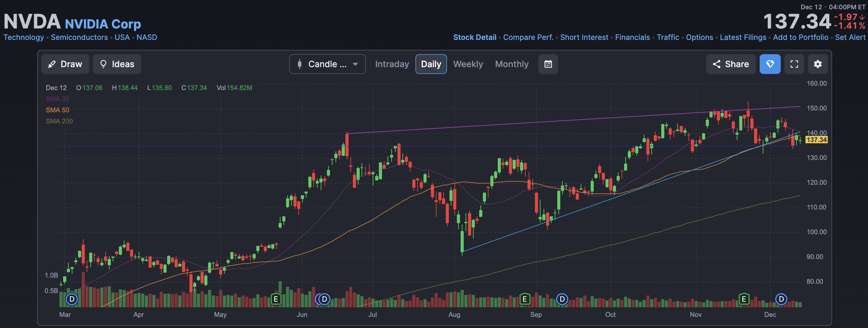Open the Stock Detail link
The width and height of the screenshot is (868, 328).
click(475, 37)
